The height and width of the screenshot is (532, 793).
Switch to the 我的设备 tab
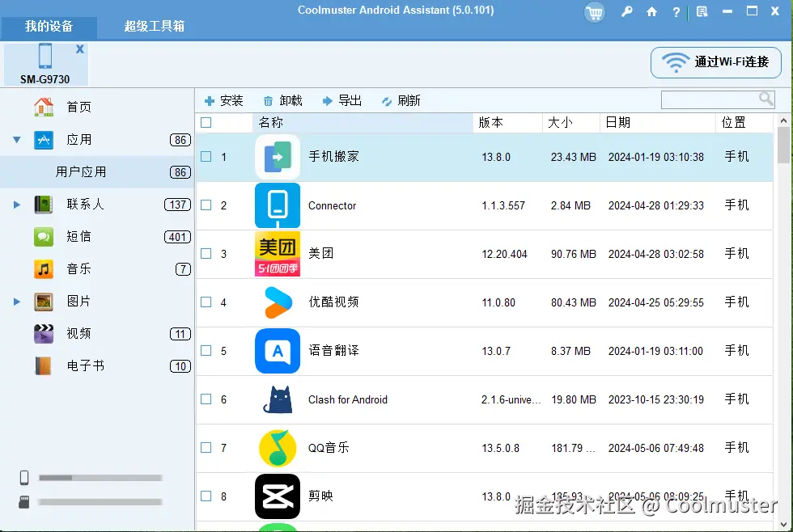tap(49, 26)
